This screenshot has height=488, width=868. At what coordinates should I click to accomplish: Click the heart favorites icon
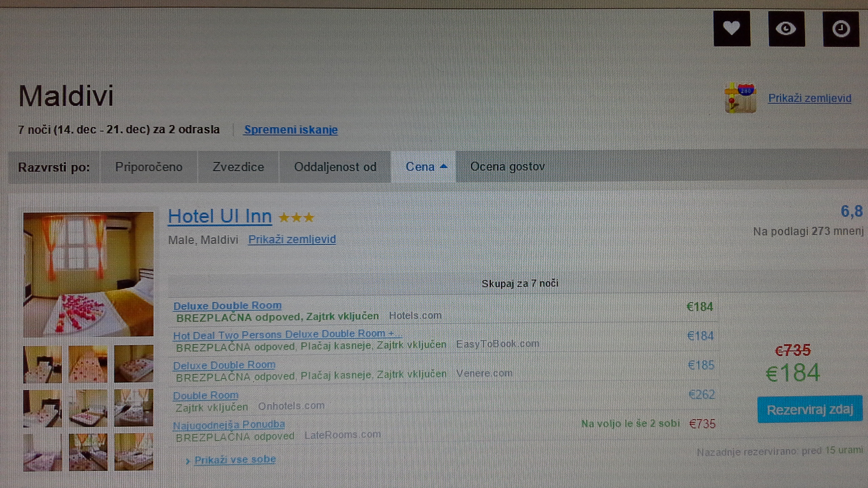click(x=731, y=28)
